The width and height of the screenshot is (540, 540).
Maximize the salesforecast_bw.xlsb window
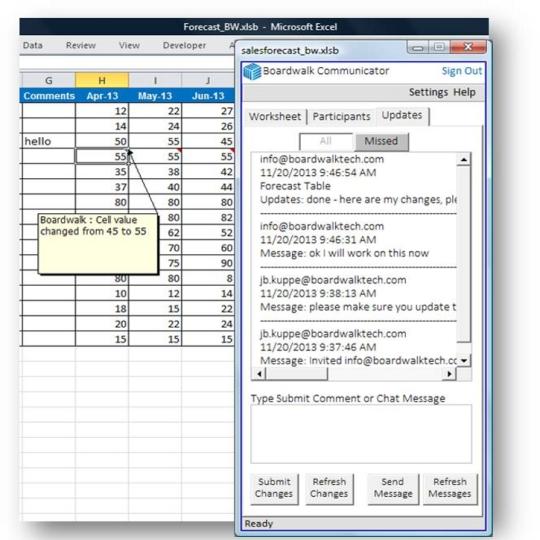[x=439, y=47]
